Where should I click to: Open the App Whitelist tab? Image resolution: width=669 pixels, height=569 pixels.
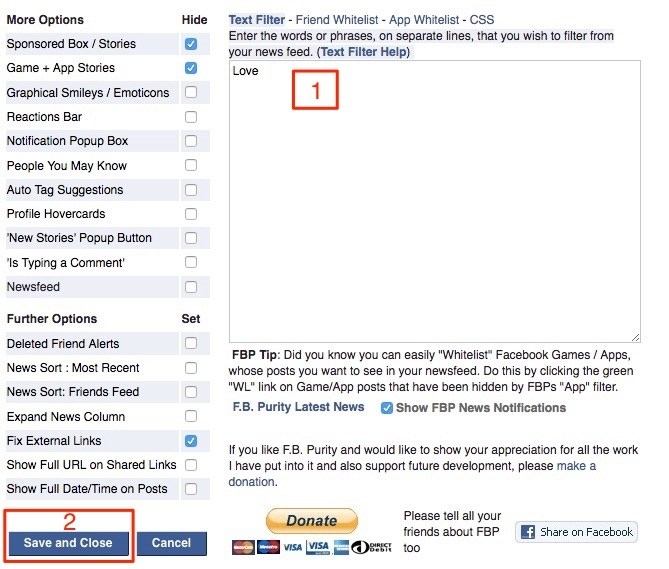point(424,20)
